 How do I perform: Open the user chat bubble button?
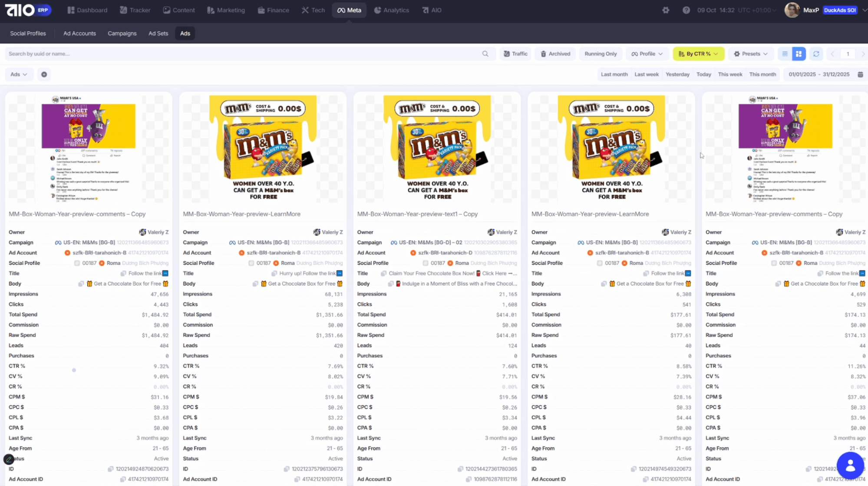[850, 465]
